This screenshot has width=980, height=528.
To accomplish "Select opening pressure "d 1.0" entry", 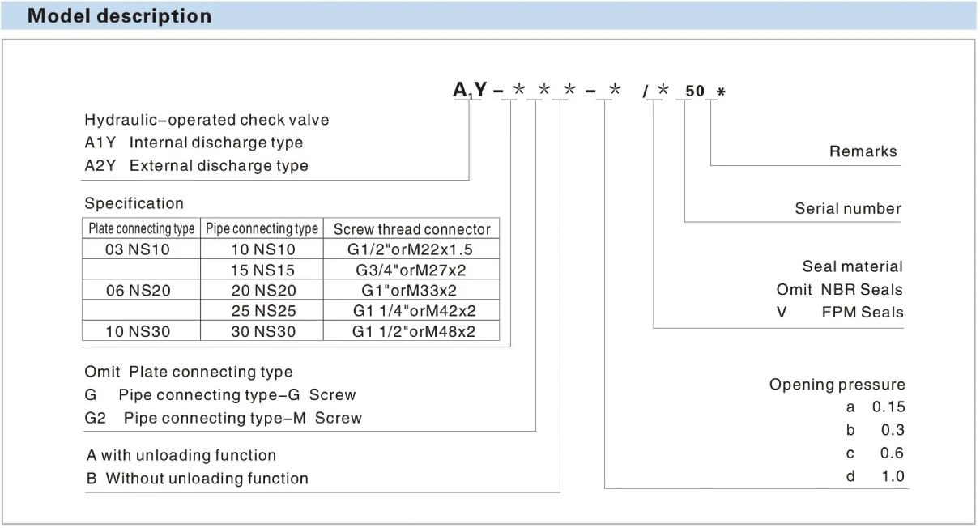I will coord(875,476).
